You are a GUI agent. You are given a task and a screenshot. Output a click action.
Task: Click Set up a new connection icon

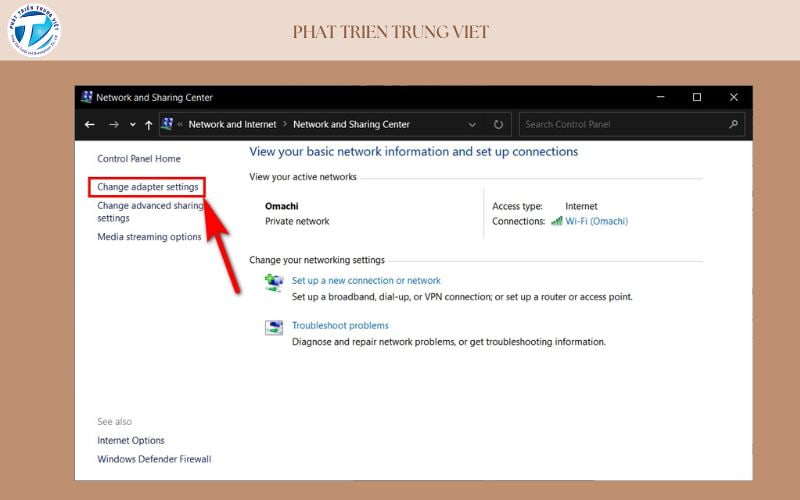coord(274,283)
